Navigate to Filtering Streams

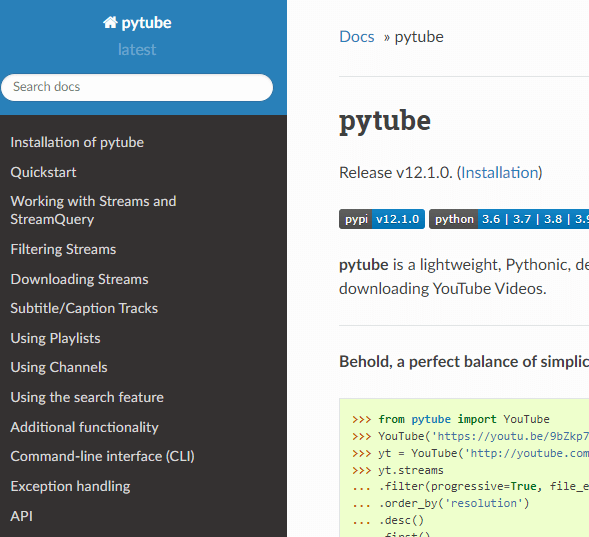tap(63, 249)
